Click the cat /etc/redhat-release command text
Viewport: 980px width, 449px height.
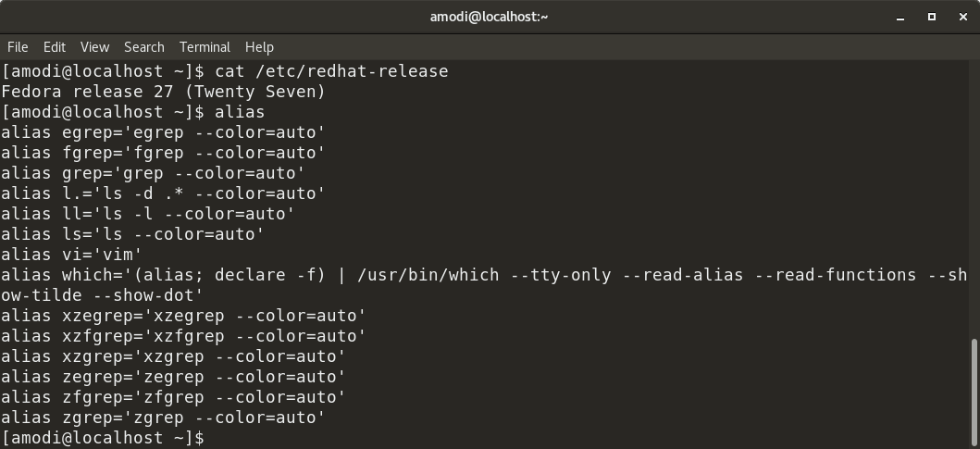(331, 71)
